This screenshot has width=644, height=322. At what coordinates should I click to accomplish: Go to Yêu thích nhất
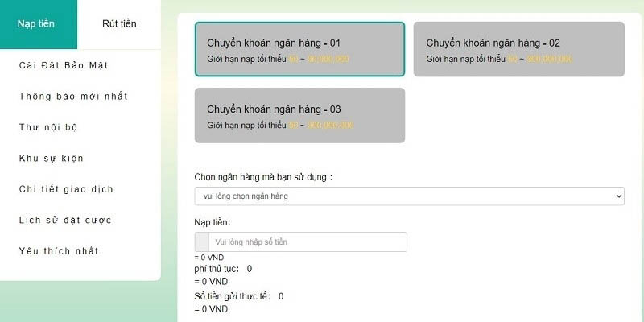point(59,251)
